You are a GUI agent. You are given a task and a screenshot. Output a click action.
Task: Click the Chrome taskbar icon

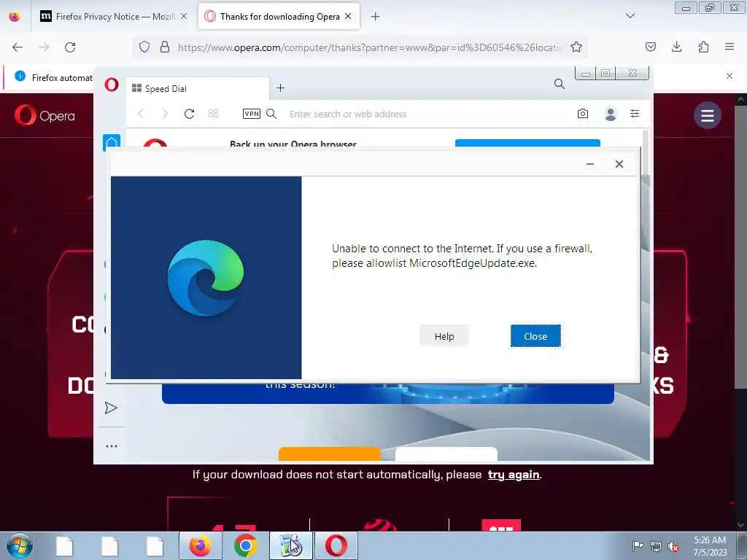point(245,545)
